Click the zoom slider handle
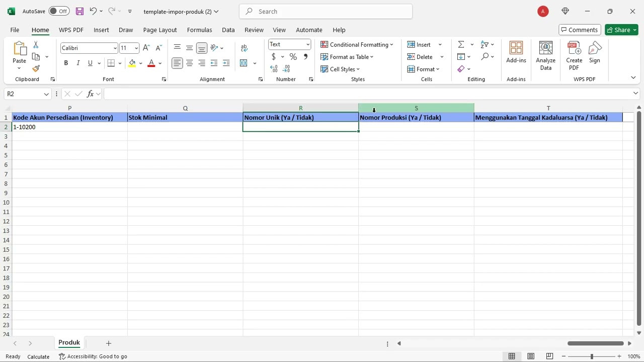Screen dimensions: 644x362 (x=592, y=356)
